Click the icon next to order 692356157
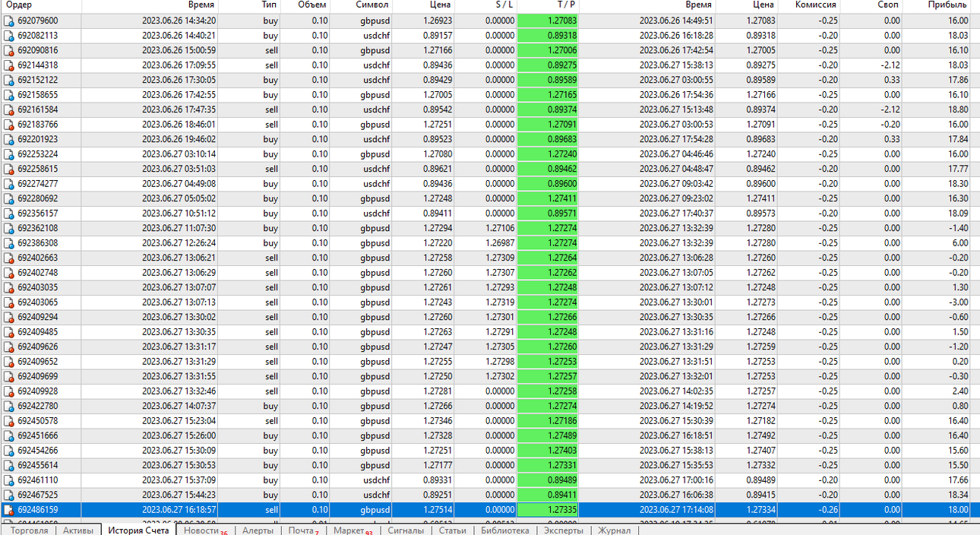Screen dimensions: 980x535 pos(9,214)
